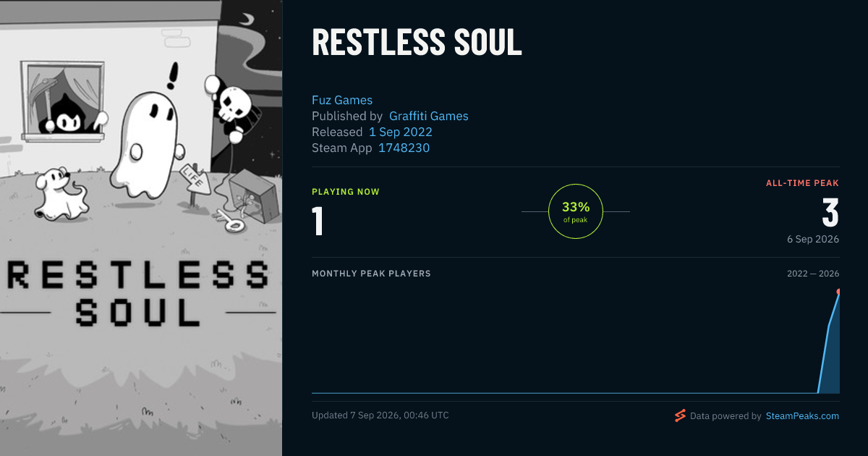Click the release date 1 Sep 2022

click(x=401, y=132)
